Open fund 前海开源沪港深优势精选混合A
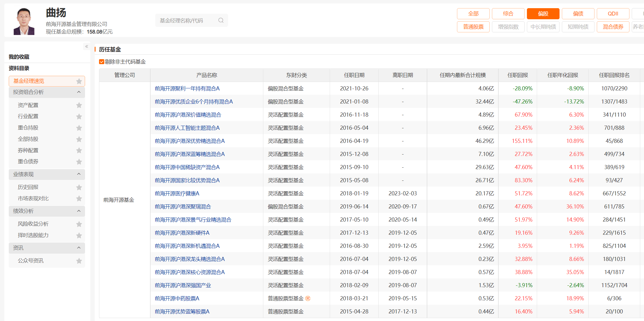 190,141
